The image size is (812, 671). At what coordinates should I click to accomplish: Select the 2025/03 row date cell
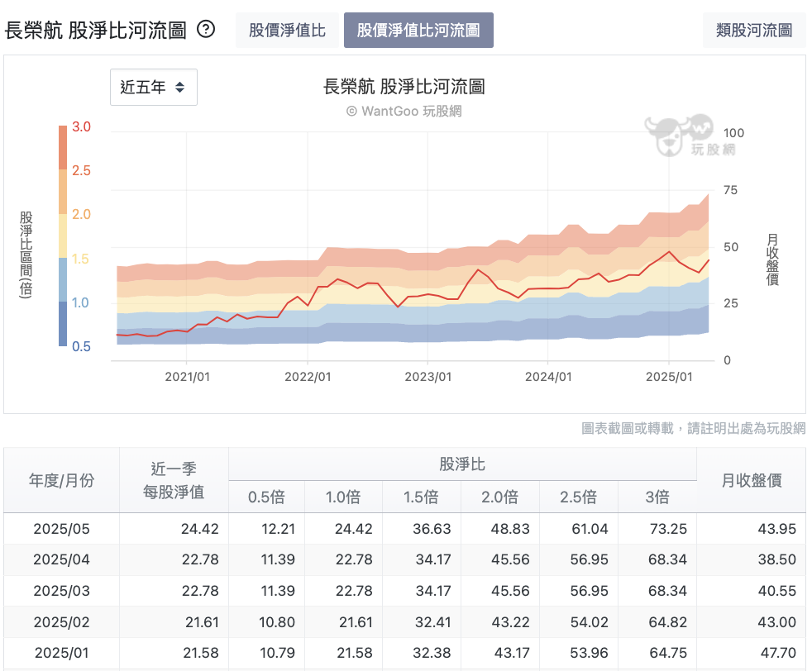62,591
